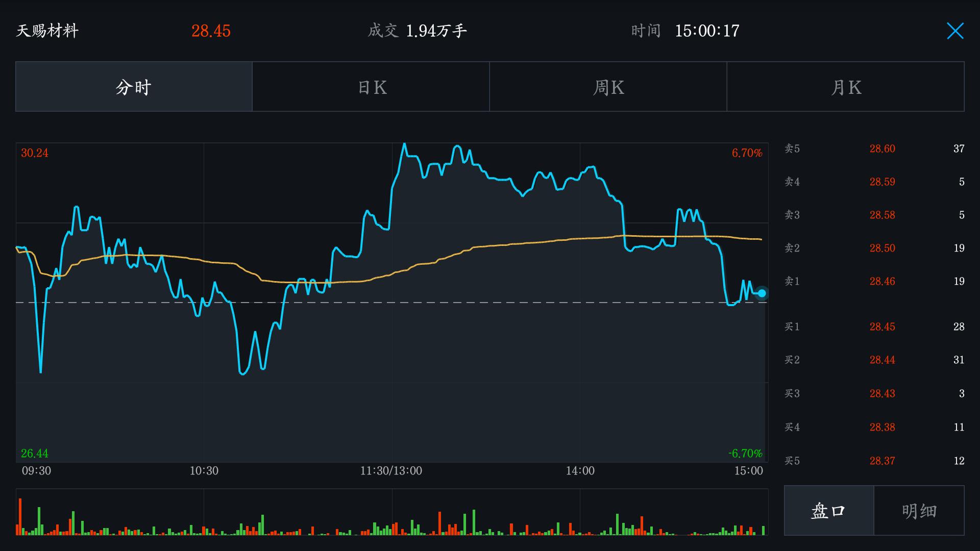Switch to the 日K daily chart tab
The width and height of the screenshot is (980, 551).
coord(370,87)
